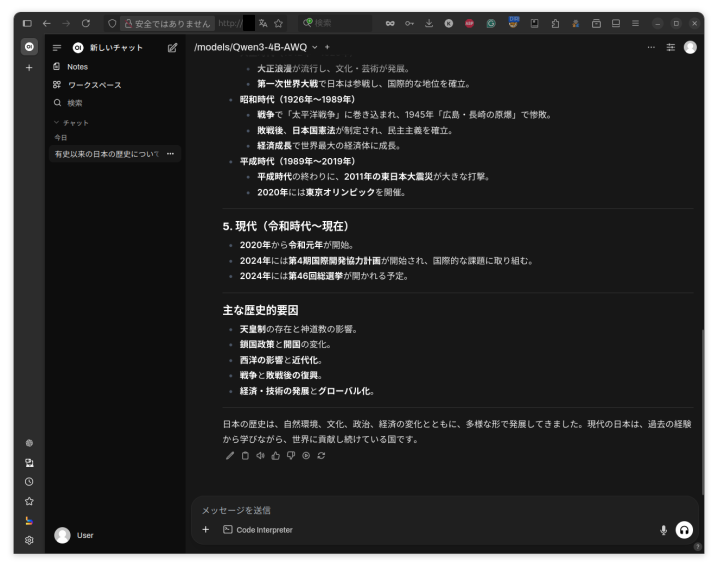Open the sidebar panel icon above the clock

pyautogui.click(x=29, y=462)
